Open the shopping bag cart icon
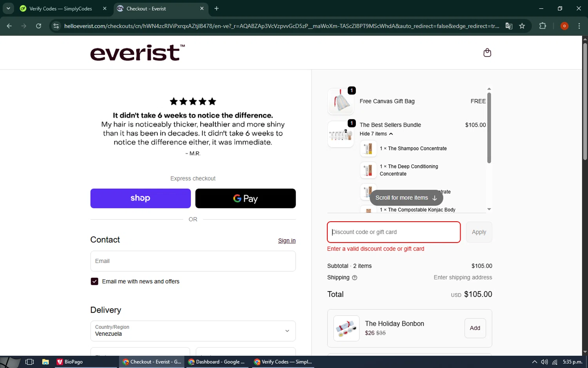588x368 pixels. coord(487,53)
